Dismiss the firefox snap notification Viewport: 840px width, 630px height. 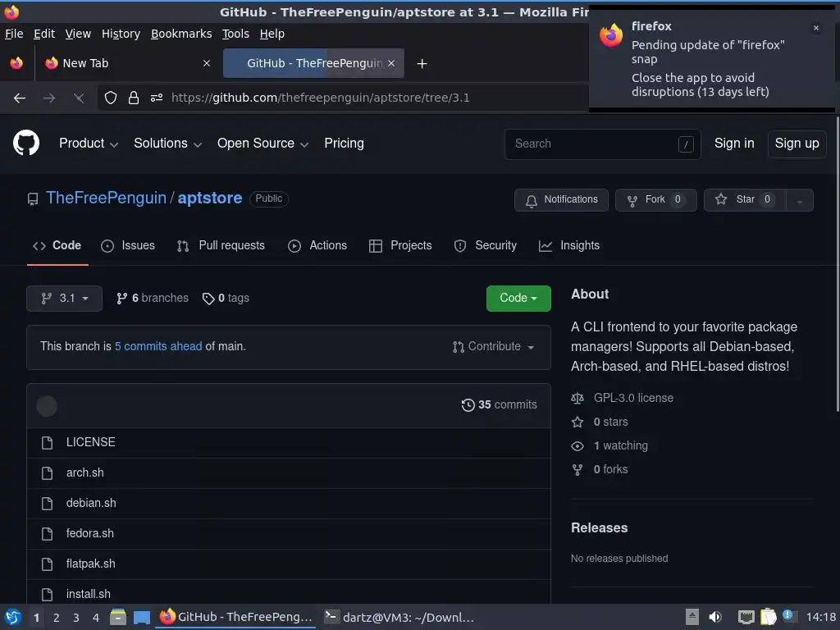(816, 28)
